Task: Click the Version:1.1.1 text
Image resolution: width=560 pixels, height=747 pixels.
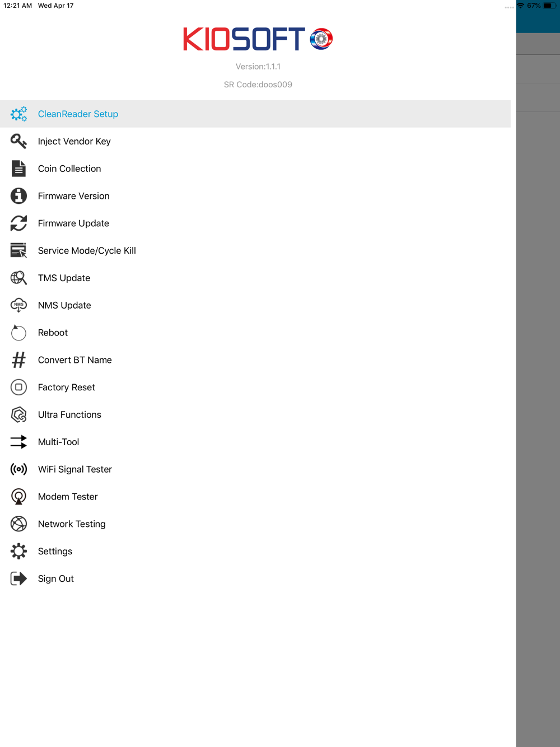Action: pyautogui.click(x=258, y=67)
